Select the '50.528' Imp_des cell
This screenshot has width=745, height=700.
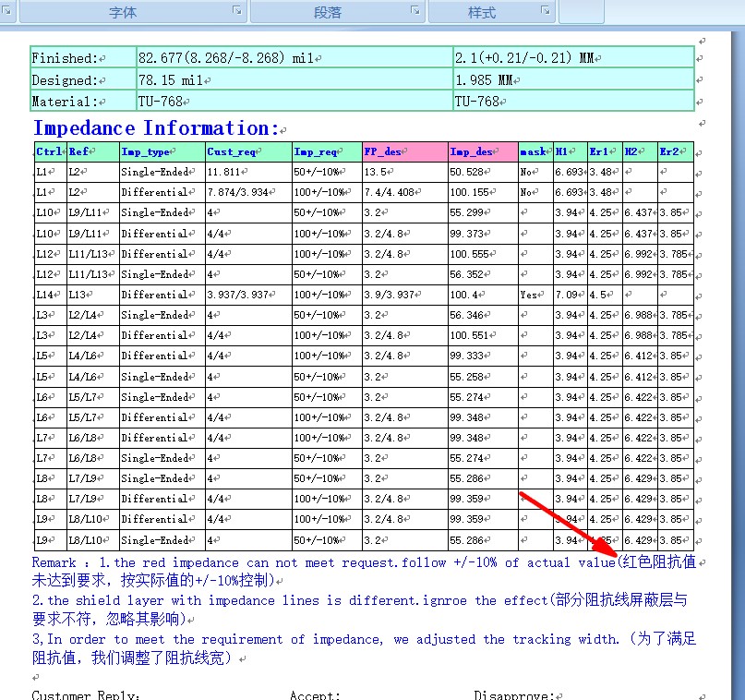point(483,172)
